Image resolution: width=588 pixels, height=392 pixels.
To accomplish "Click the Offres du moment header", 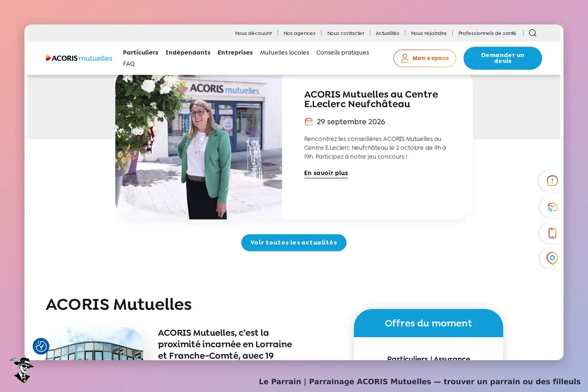I will coord(428,323).
